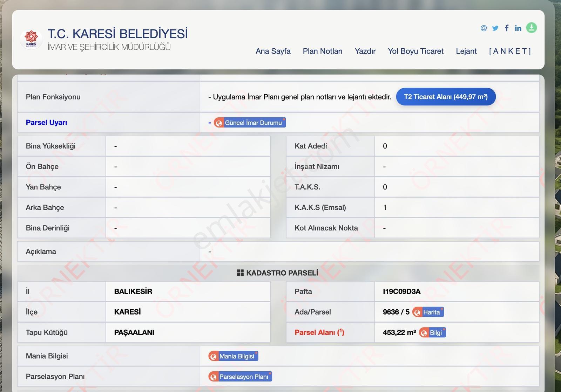Click the Kot Alınacak Nokta label

pos(326,228)
